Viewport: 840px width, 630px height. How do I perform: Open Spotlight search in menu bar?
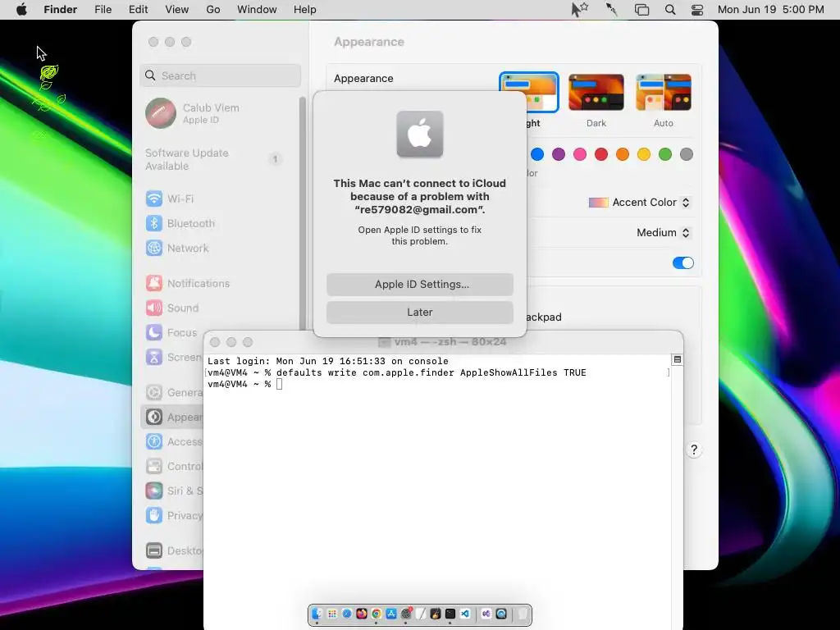670,10
